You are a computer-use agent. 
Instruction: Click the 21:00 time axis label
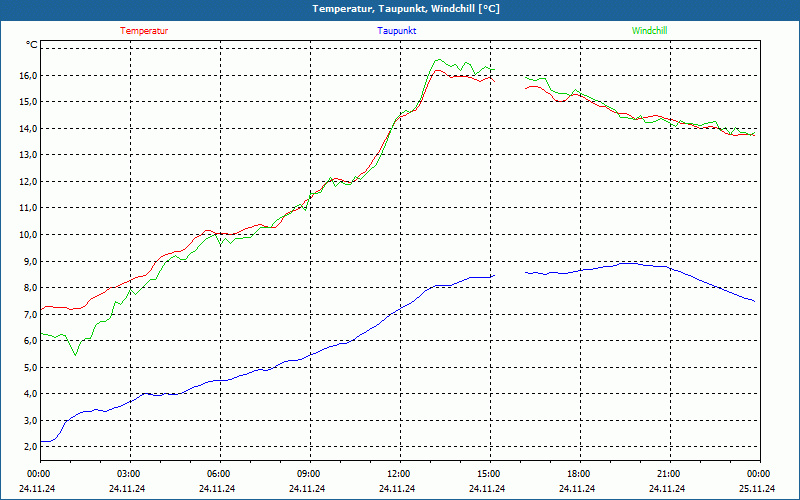click(x=669, y=474)
